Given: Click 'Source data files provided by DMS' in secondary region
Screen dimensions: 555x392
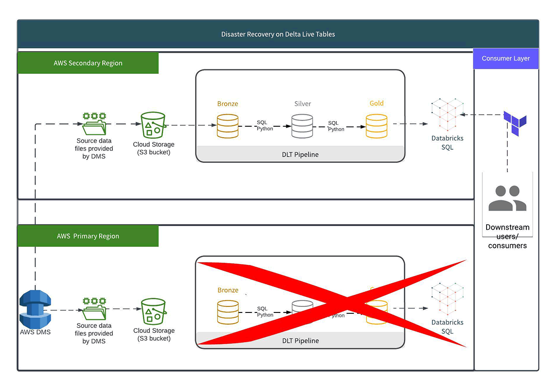Looking at the screenshot, I should coord(94,148).
